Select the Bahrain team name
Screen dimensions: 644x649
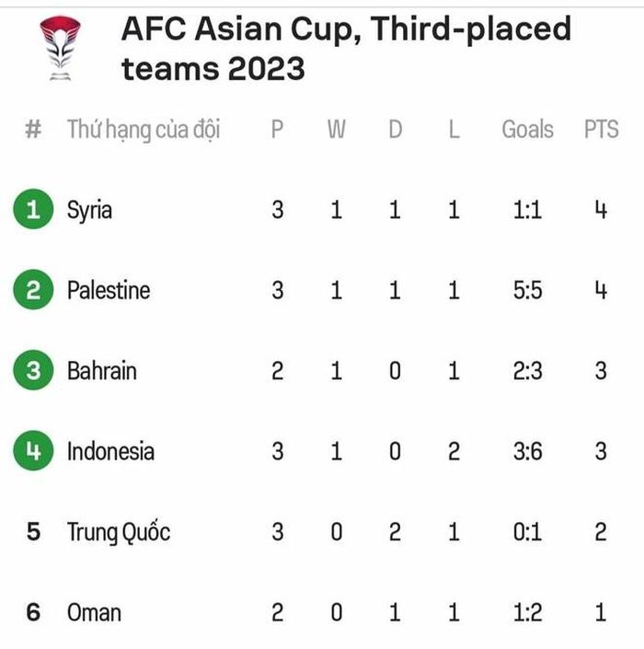click(x=102, y=371)
